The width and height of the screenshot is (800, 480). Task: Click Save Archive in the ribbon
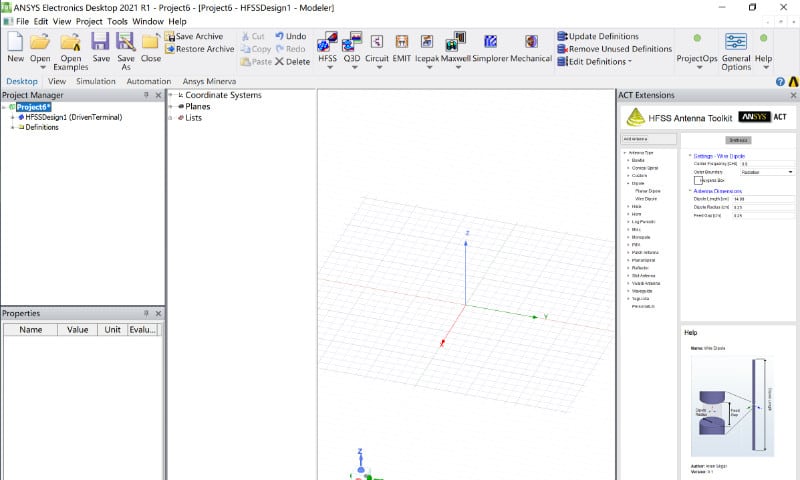click(194, 36)
